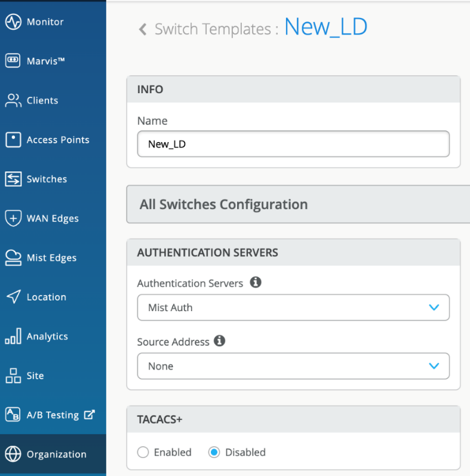Click the INFO section header
This screenshot has height=476, width=470.
[x=293, y=89]
